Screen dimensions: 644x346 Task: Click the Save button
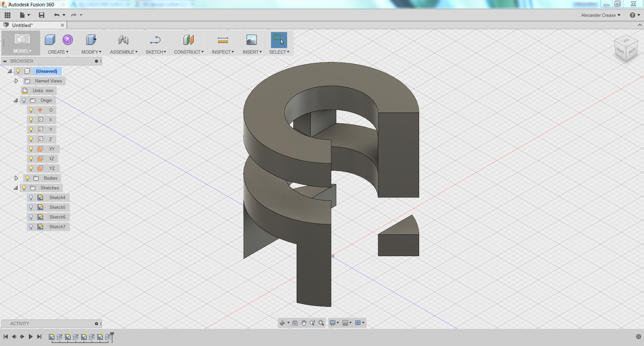point(41,15)
